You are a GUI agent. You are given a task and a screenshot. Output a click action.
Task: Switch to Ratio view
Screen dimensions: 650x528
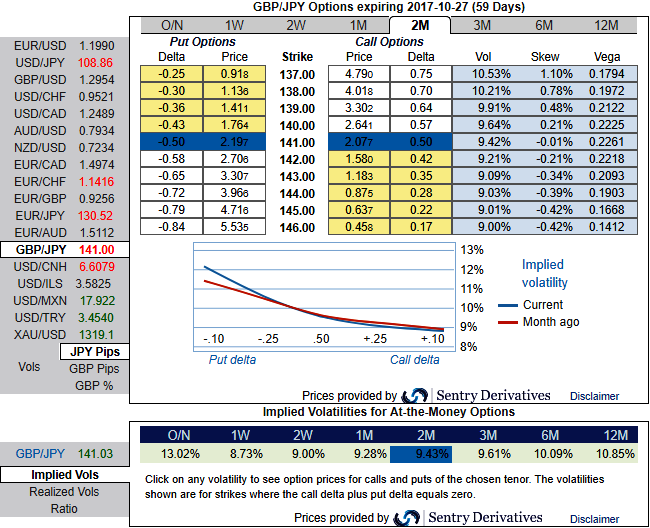click(x=64, y=509)
